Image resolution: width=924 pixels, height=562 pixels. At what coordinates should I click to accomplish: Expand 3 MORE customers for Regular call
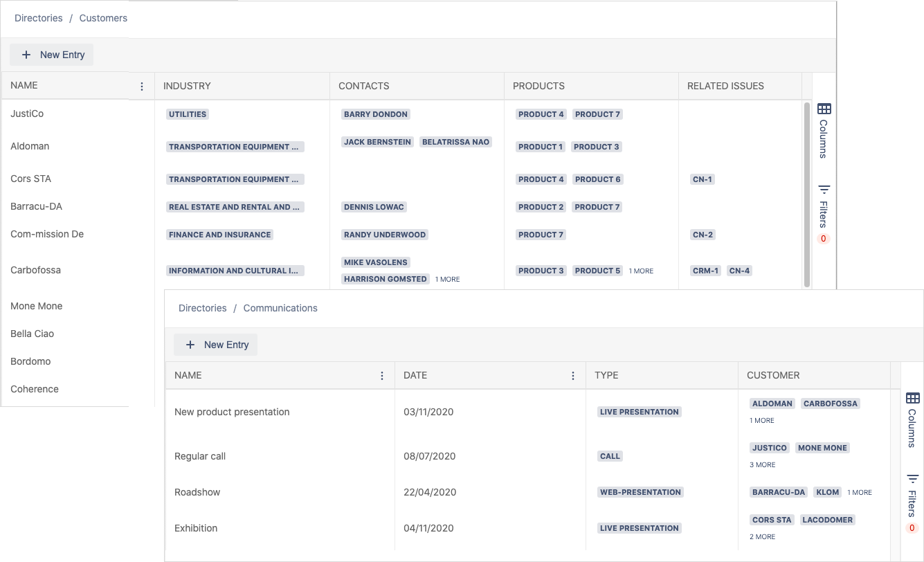tap(762, 465)
